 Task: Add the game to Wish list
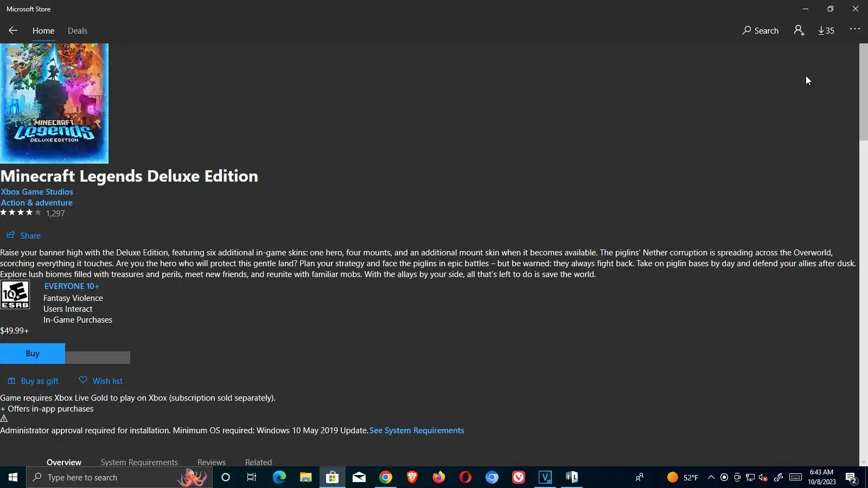[x=101, y=381]
